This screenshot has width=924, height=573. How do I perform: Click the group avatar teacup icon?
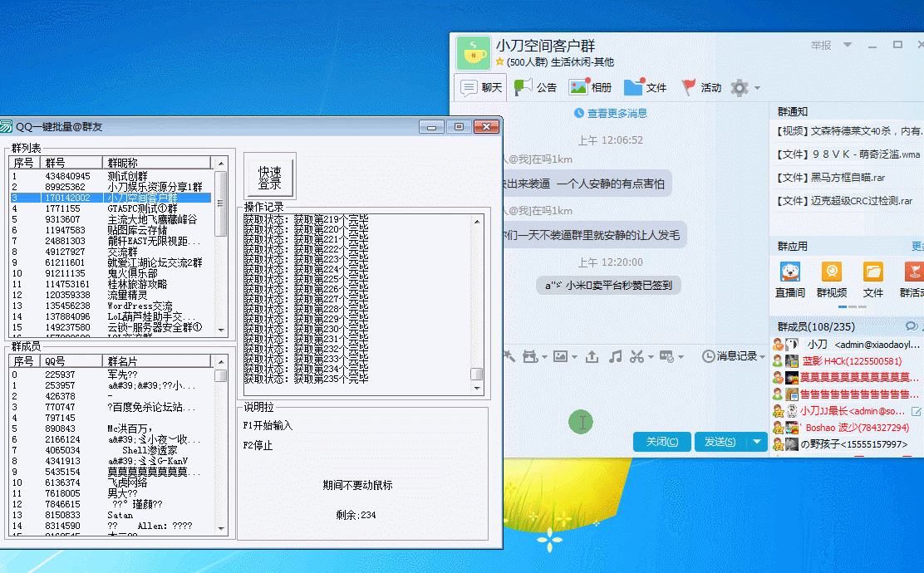tap(473, 53)
